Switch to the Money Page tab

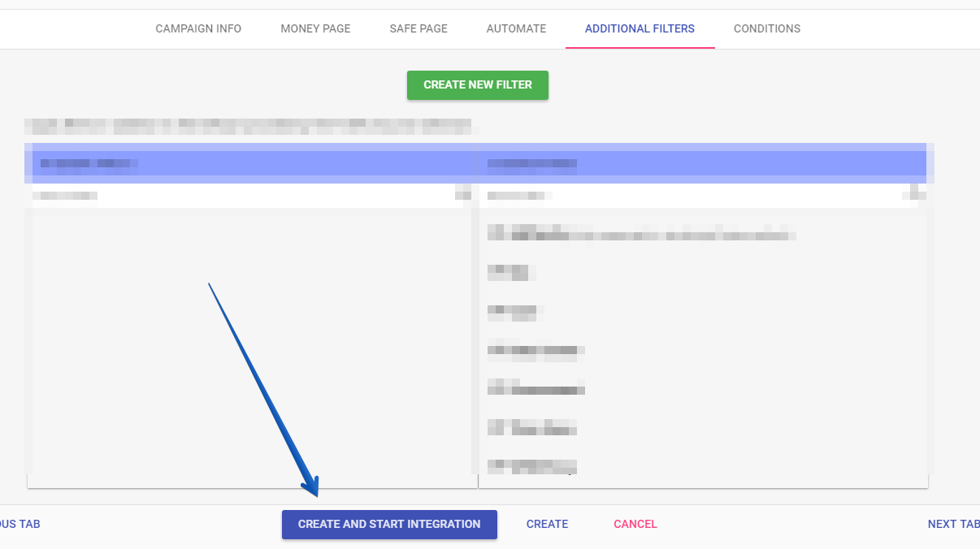[315, 28]
